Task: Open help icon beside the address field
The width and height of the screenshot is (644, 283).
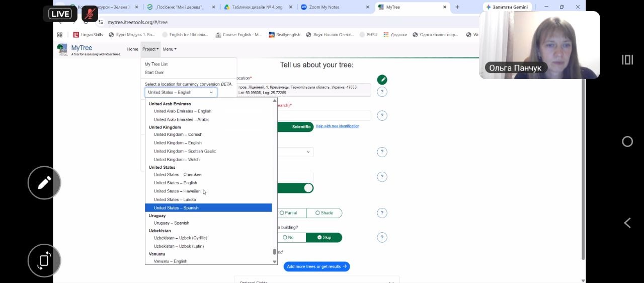Action: pos(382,92)
